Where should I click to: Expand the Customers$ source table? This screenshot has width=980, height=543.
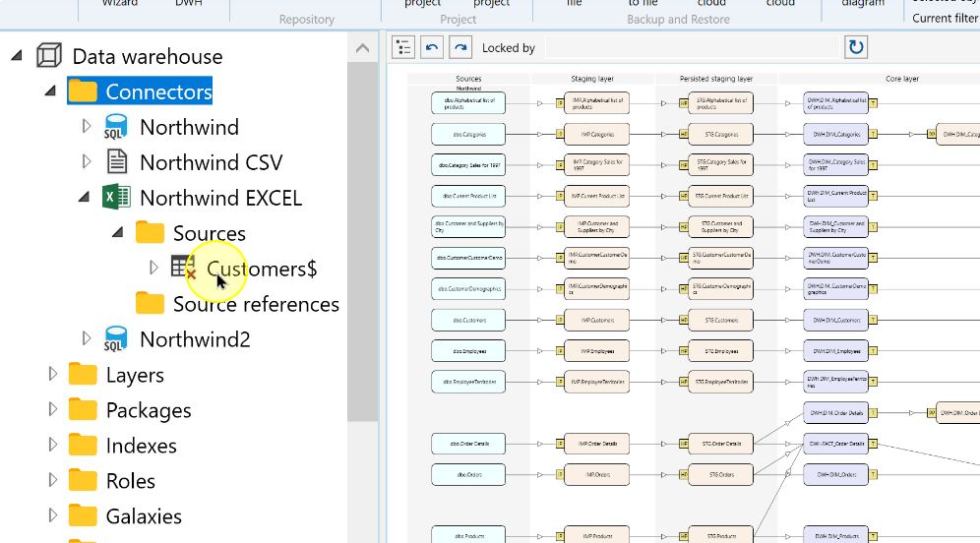(x=153, y=268)
